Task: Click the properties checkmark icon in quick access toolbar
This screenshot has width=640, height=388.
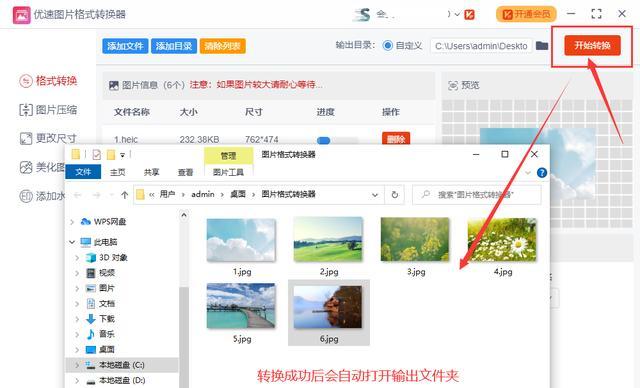Action: pyautogui.click(x=97, y=155)
